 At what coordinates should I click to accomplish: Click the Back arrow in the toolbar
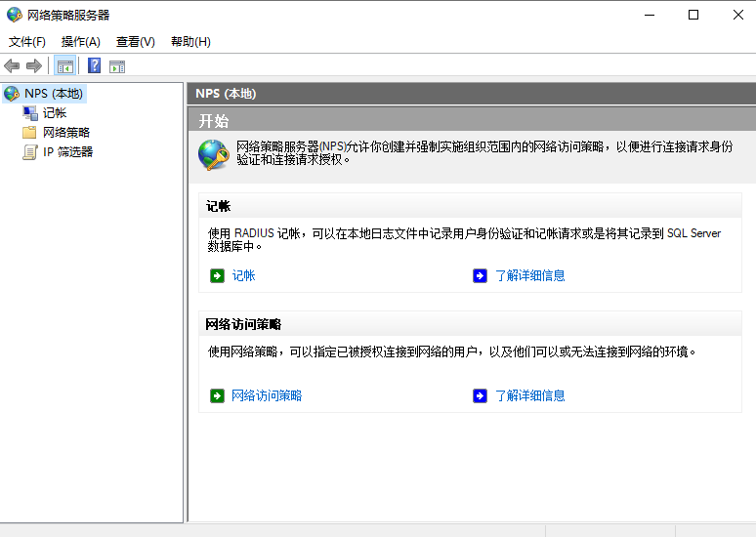12,66
